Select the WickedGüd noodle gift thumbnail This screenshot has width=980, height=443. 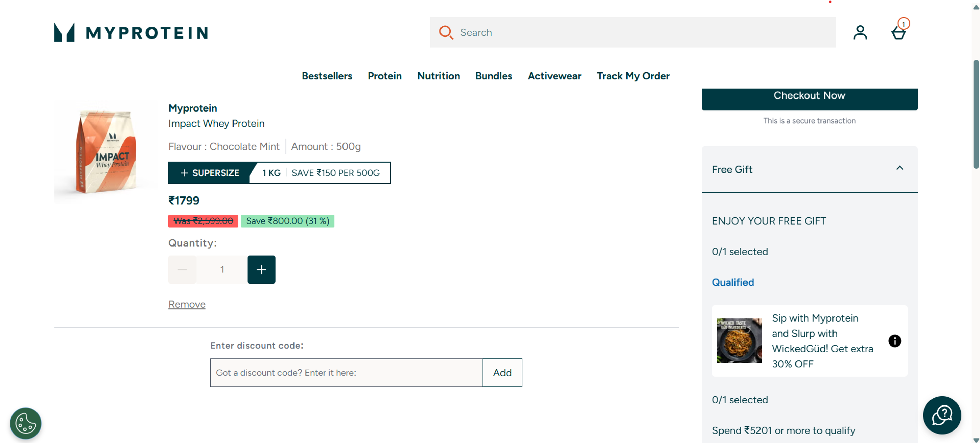click(x=739, y=341)
